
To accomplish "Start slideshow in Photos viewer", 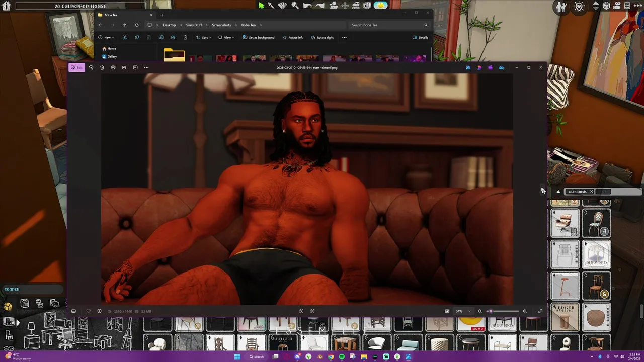I will [135, 67].
